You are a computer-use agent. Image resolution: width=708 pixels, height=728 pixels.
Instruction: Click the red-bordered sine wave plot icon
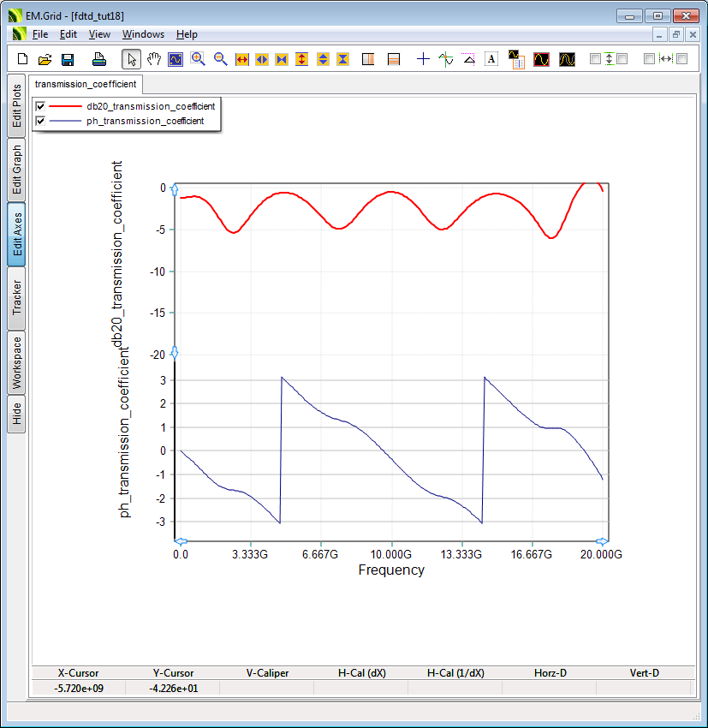541,59
